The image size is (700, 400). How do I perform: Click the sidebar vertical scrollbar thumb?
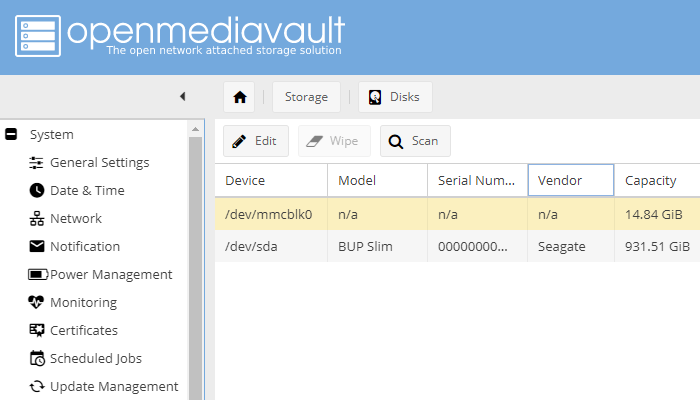(x=195, y=268)
